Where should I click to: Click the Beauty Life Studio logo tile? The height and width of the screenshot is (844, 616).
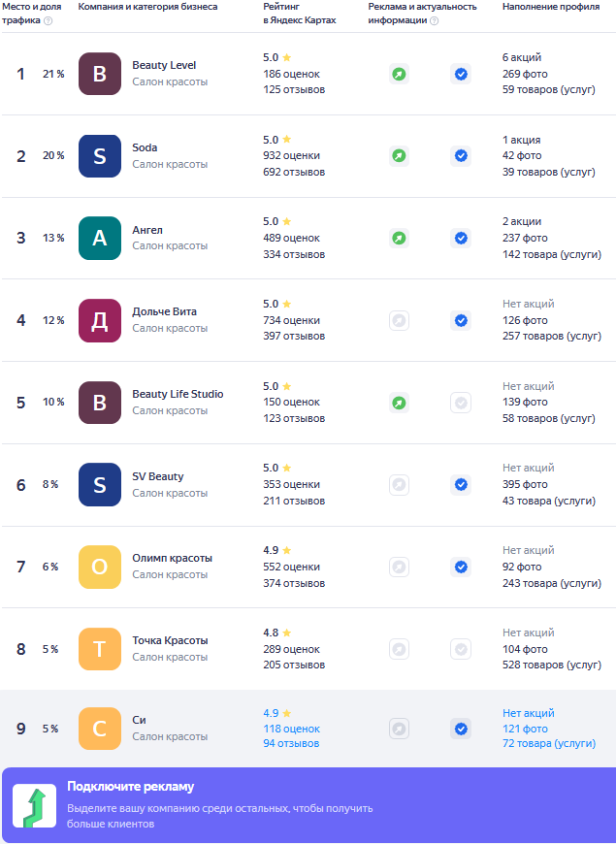click(x=100, y=403)
